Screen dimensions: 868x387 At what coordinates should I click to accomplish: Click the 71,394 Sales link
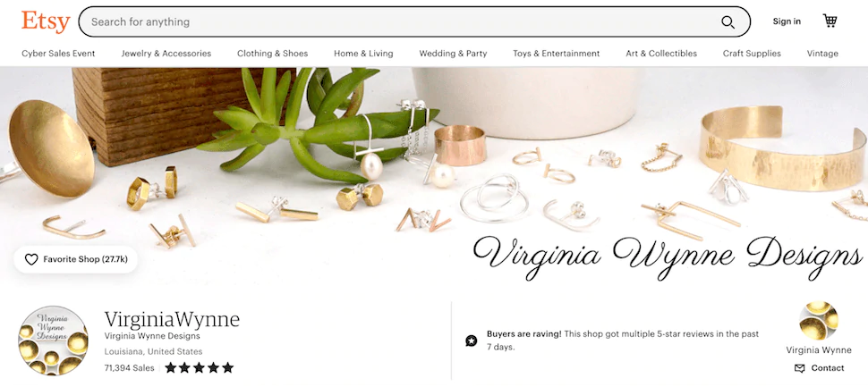[130, 367]
